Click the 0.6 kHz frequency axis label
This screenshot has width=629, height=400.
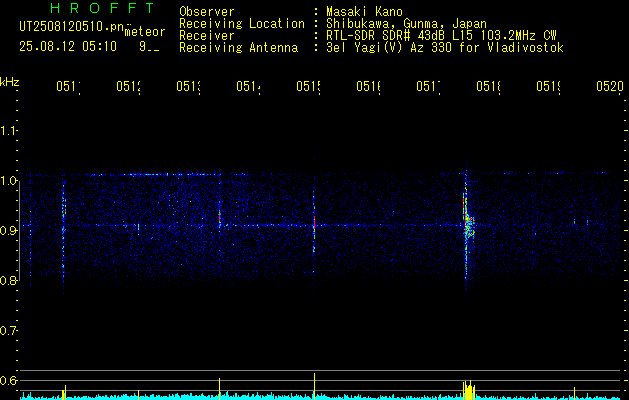click(9, 380)
